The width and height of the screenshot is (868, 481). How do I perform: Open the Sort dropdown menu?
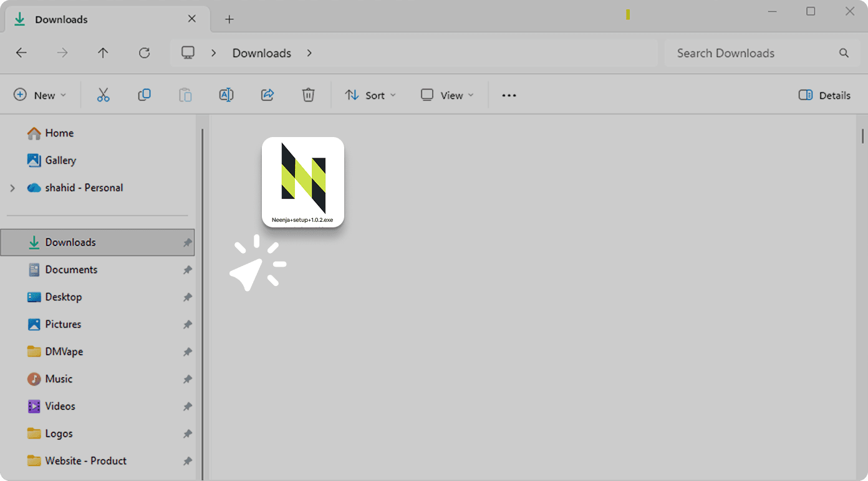point(370,95)
